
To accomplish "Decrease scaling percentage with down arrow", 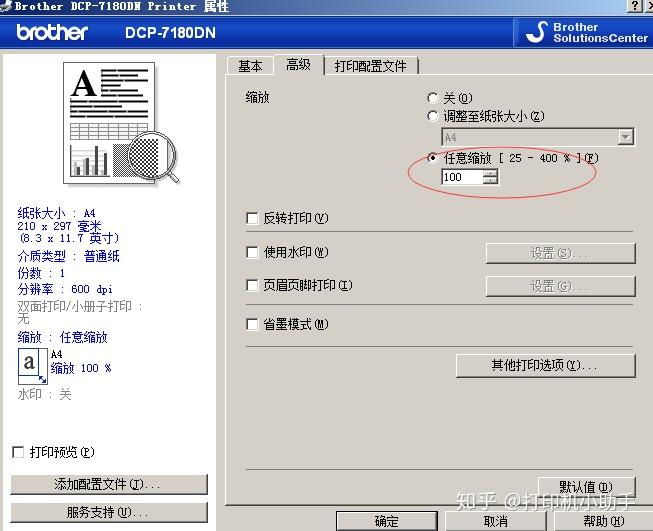I will 491,180.
